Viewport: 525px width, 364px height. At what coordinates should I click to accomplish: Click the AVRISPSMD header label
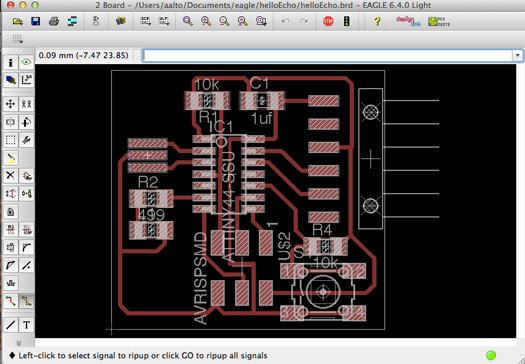click(x=201, y=278)
